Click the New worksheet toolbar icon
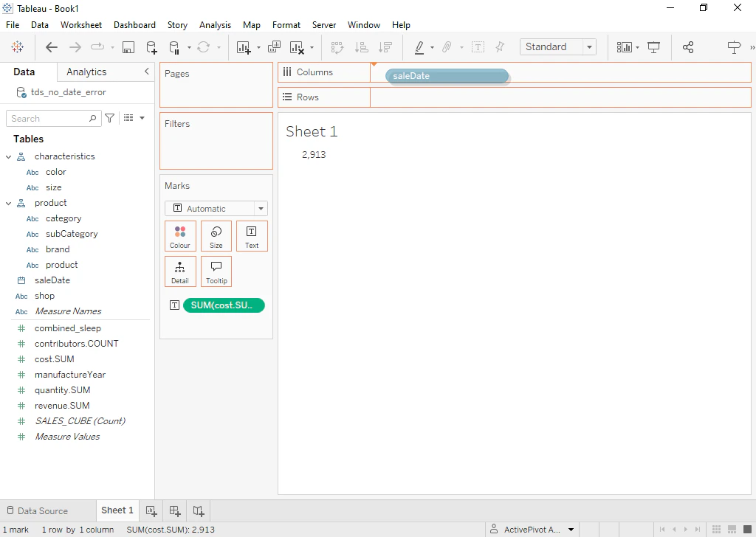 244,46
